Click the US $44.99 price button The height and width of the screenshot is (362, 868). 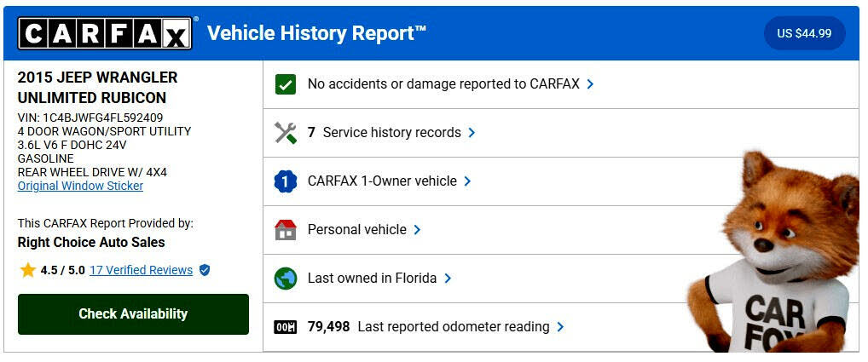tap(804, 34)
